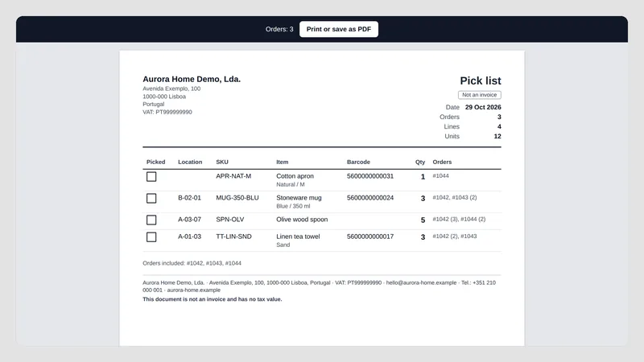Image resolution: width=644 pixels, height=362 pixels.
Task: Click variant text Blue / 350 ml
Action: point(293,207)
